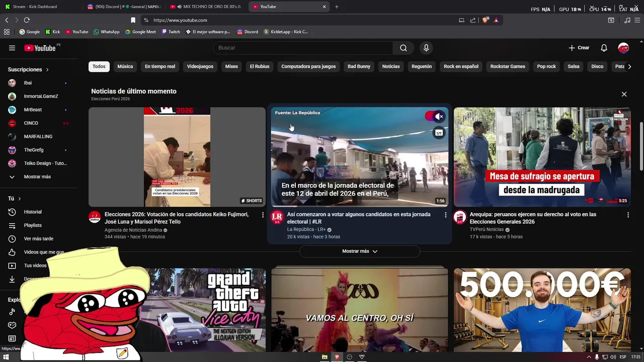Open the YouTube hamburger guide menu
Viewport: 644px width, 362px height.
(12, 48)
